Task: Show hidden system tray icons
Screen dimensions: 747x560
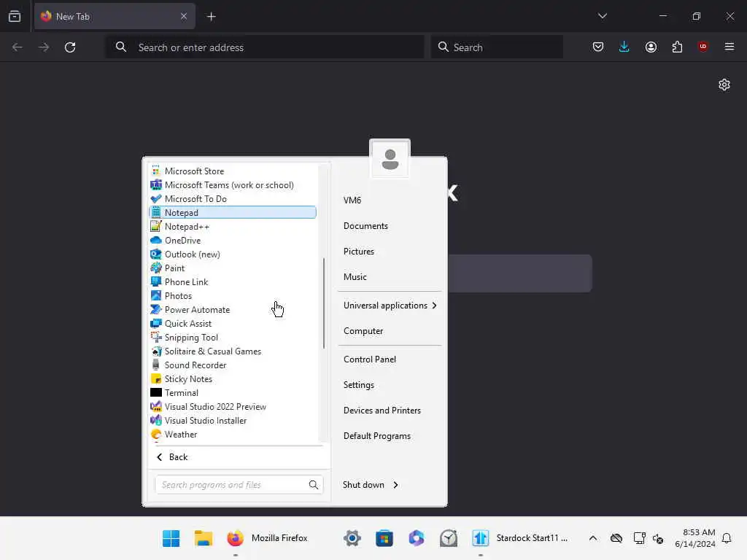Action: coord(592,538)
